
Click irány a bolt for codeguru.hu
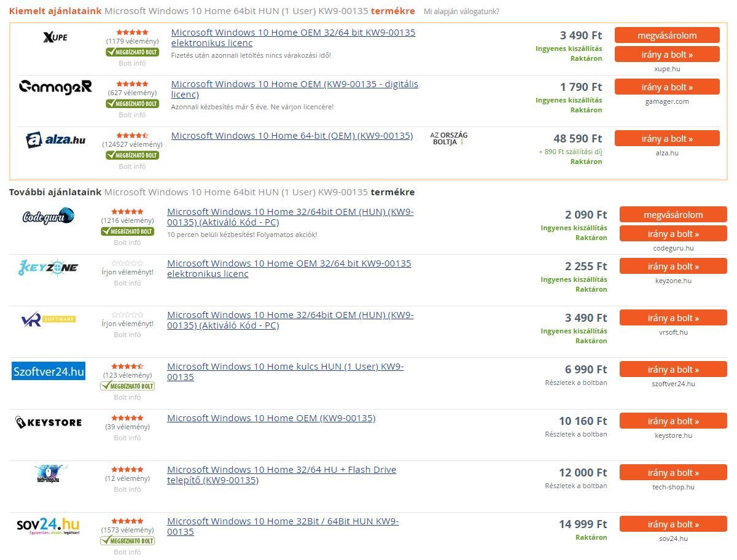coord(673,234)
